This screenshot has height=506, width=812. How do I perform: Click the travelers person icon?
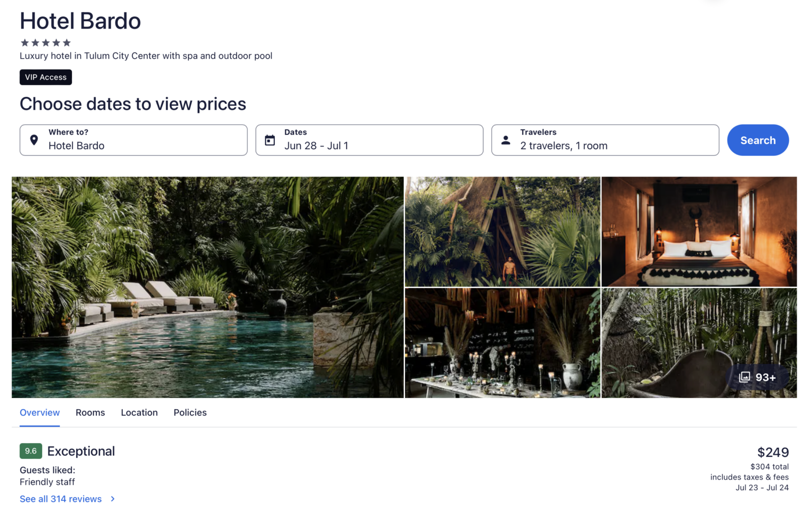506,140
